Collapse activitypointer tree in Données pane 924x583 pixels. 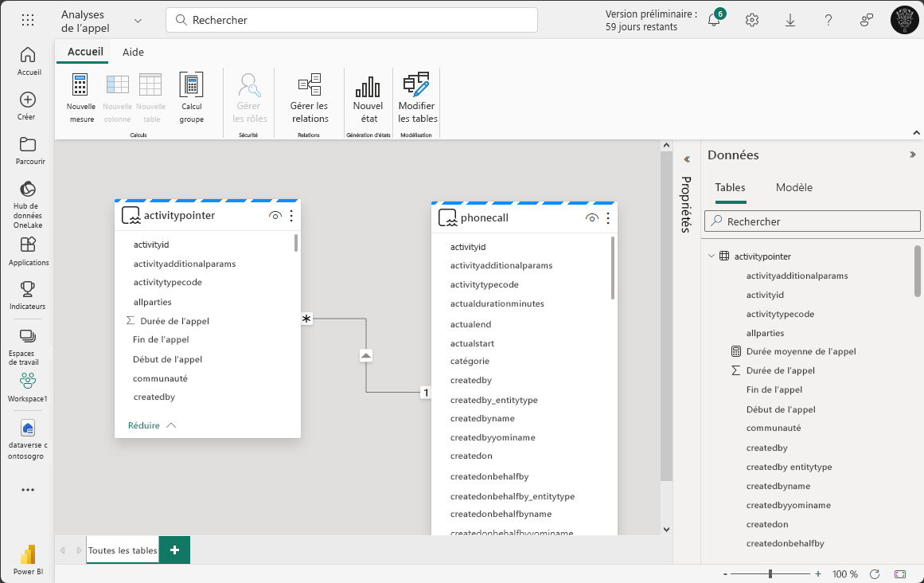(x=712, y=256)
